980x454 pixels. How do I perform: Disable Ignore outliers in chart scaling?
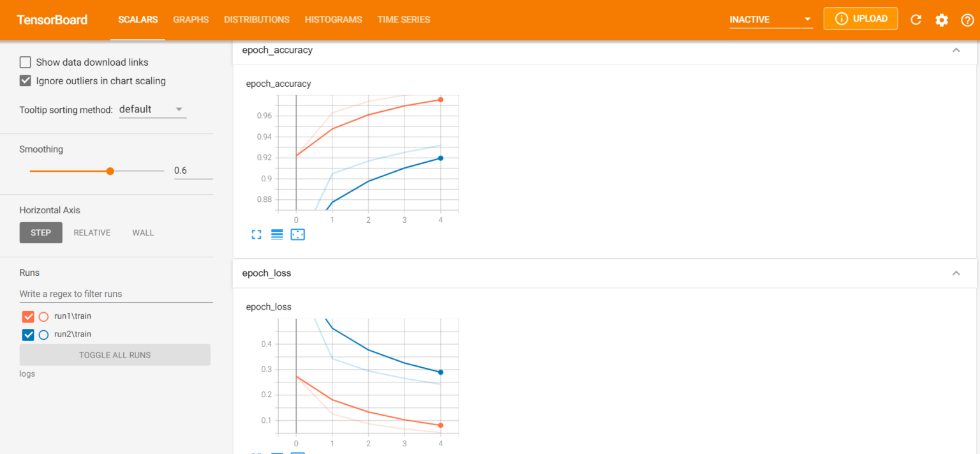[x=25, y=80]
